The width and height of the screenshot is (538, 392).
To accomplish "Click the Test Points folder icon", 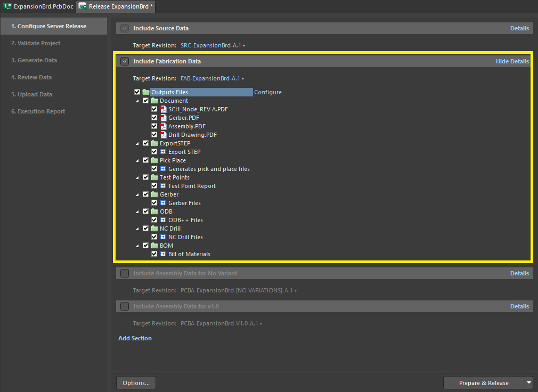I will 154,177.
